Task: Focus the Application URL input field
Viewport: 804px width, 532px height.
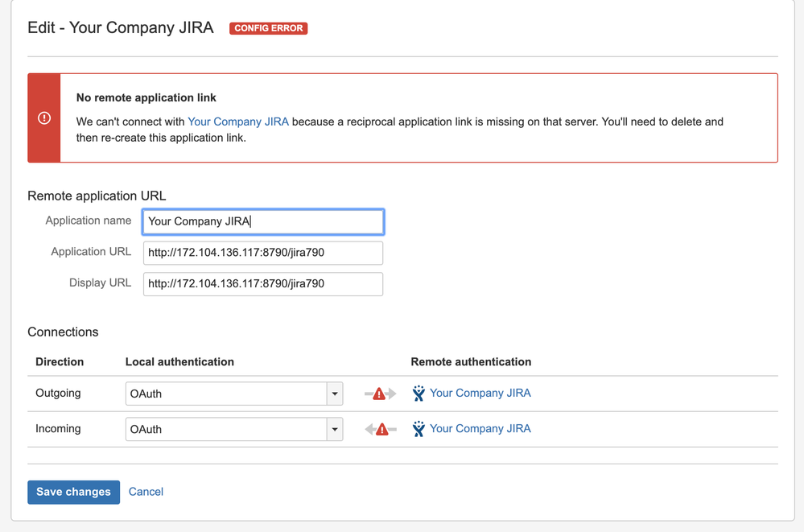Action: (x=263, y=253)
